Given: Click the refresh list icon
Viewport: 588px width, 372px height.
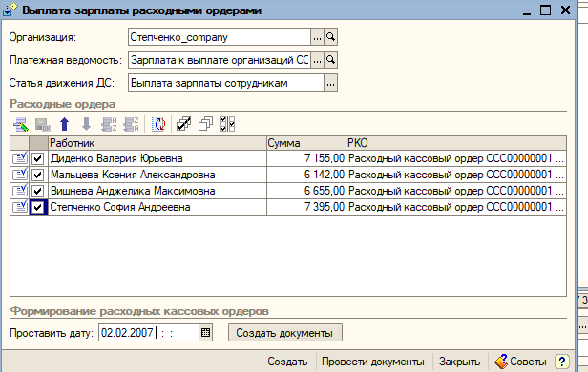Looking at the screenshot, I should [x=158, y=124].
